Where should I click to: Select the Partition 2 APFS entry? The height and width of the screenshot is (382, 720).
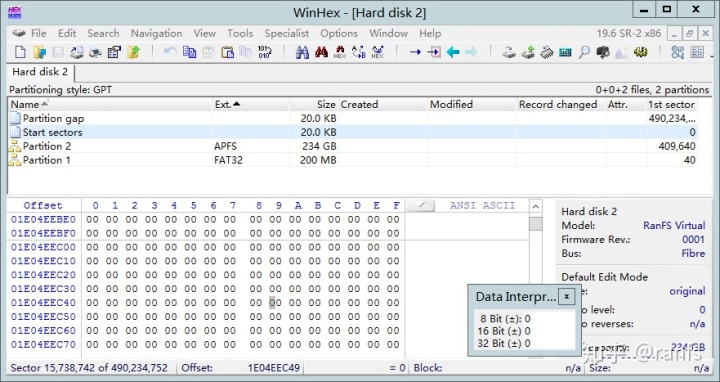(353, 146)
